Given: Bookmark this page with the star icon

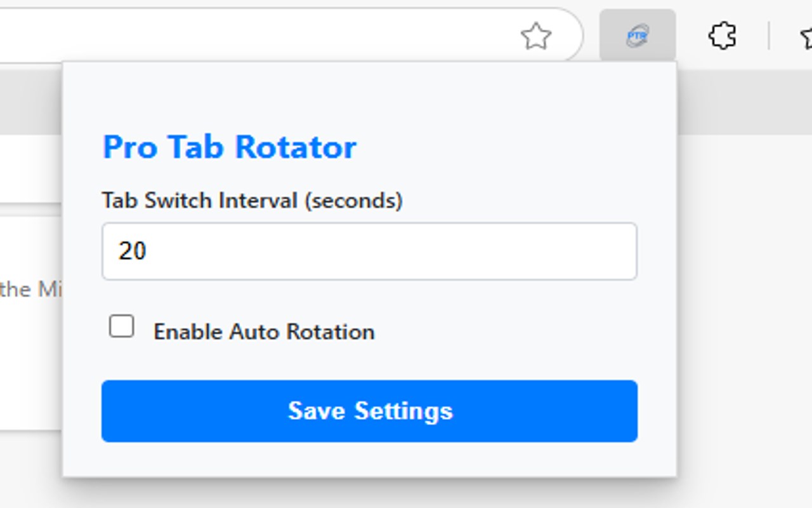Looking at the screenshot, I should [x=536, y=36].
